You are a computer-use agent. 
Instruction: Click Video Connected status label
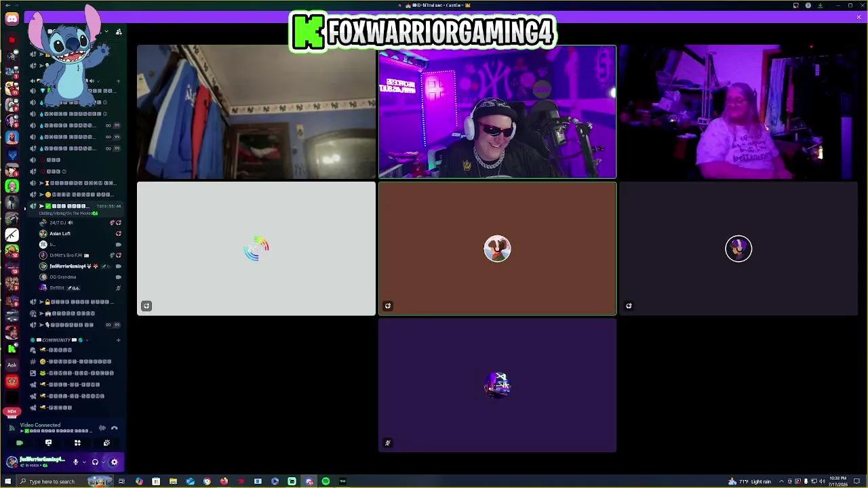coord(40,425)
